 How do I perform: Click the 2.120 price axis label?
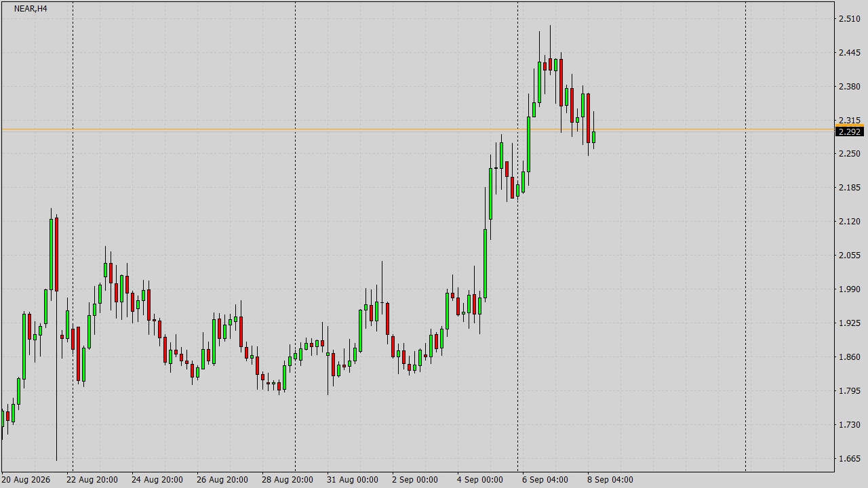click(849, 222)
